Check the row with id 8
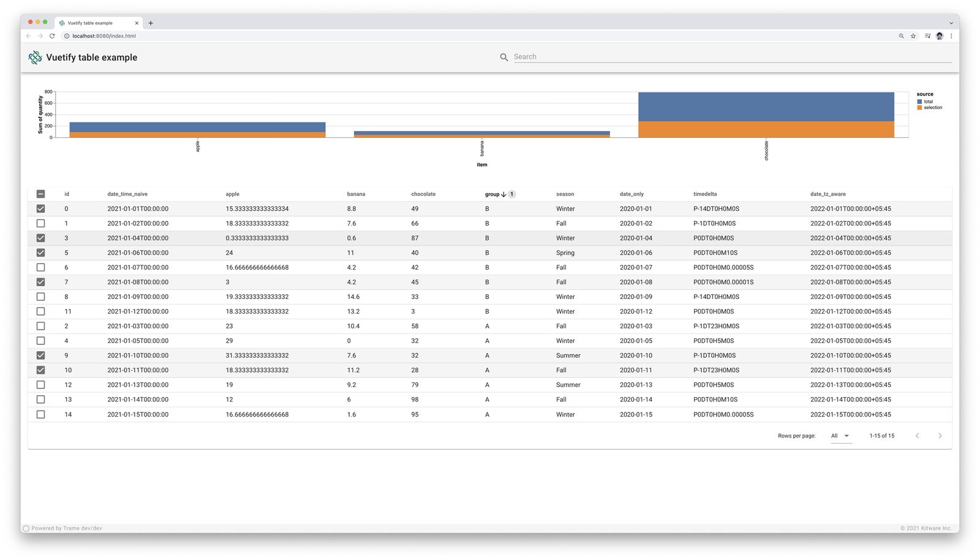 tap(40, 297)
